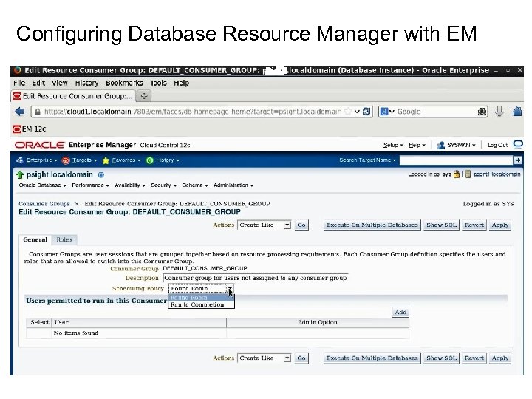This screenshot has height=399, width=532.
Task: Open the History dropdown in blue bar
Action: (x=163, y=160)
